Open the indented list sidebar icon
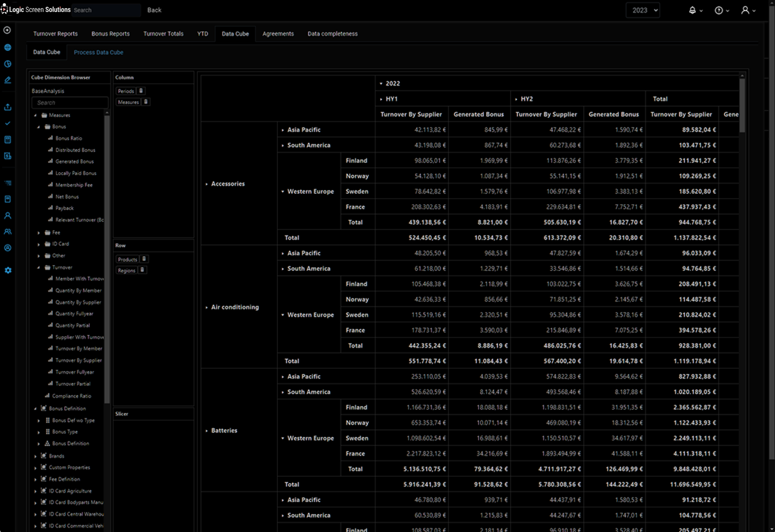Image resolution: width=775 pixels, height=532 pixels. 7,183
